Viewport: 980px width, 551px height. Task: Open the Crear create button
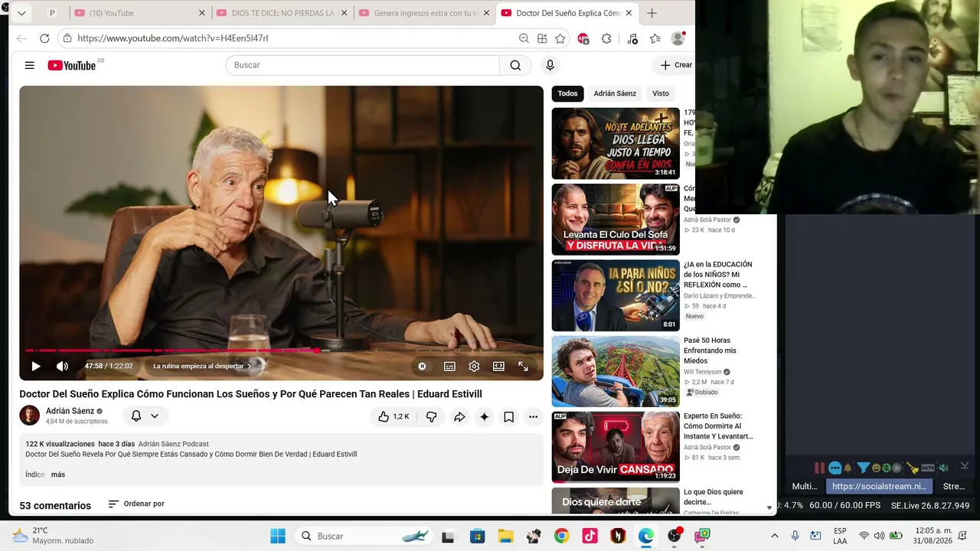[x=676, y=65]
